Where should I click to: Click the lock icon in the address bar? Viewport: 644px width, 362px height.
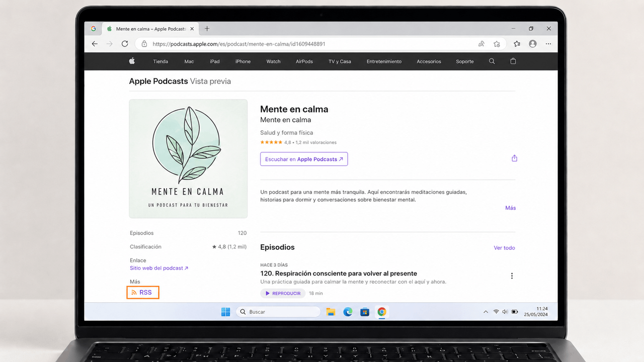pos(144,44)
